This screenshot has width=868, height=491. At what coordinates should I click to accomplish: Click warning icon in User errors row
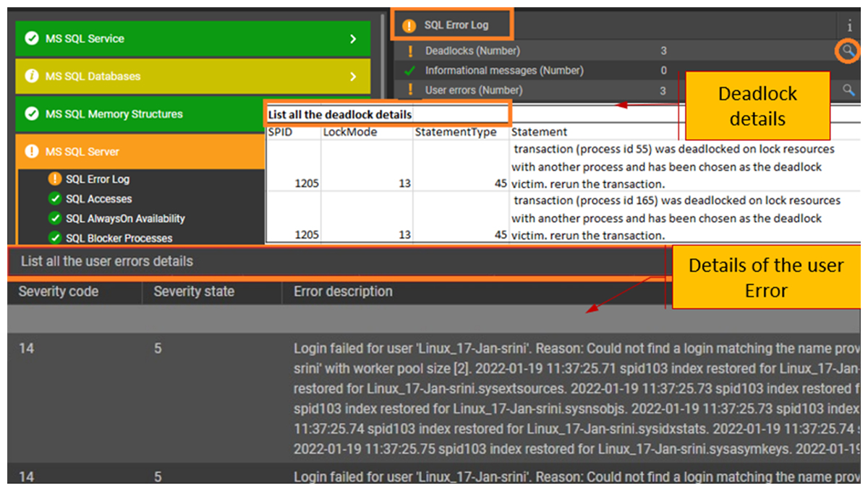[410, 90]
